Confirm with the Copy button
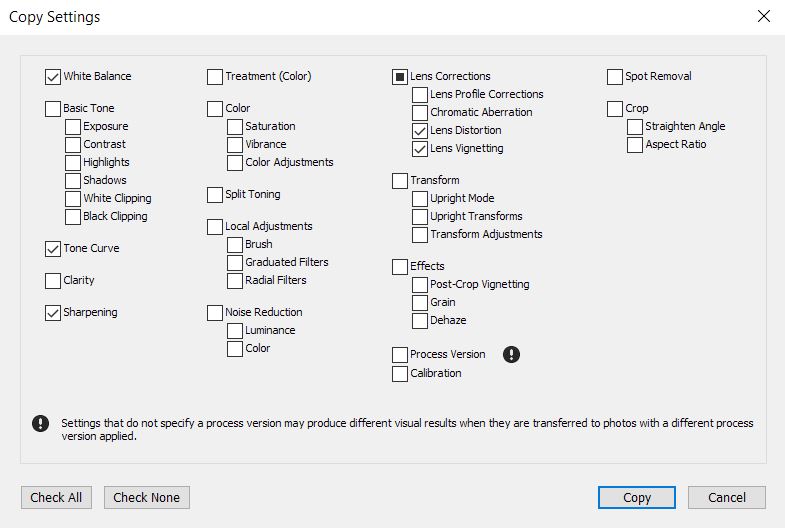This screenshot has height=528, width=785. (x=637, y=497)
